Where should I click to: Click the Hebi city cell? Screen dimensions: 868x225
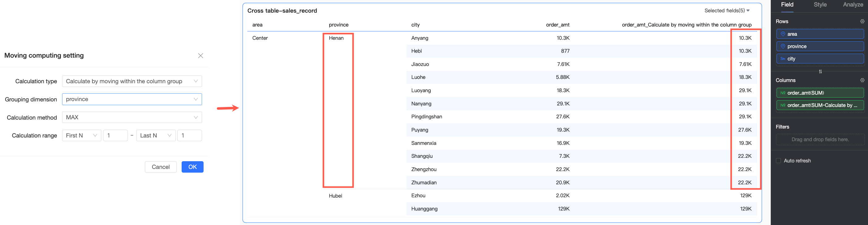coord(416,51)
